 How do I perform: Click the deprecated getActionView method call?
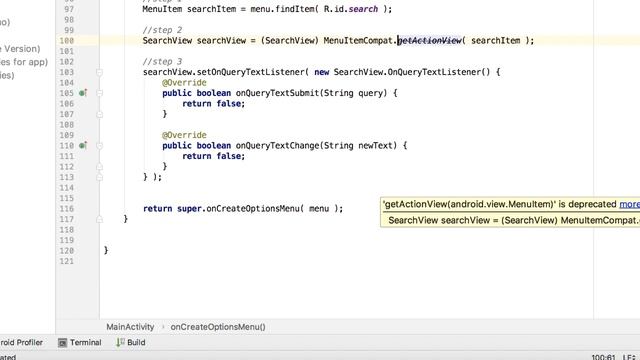coord(429,40)
